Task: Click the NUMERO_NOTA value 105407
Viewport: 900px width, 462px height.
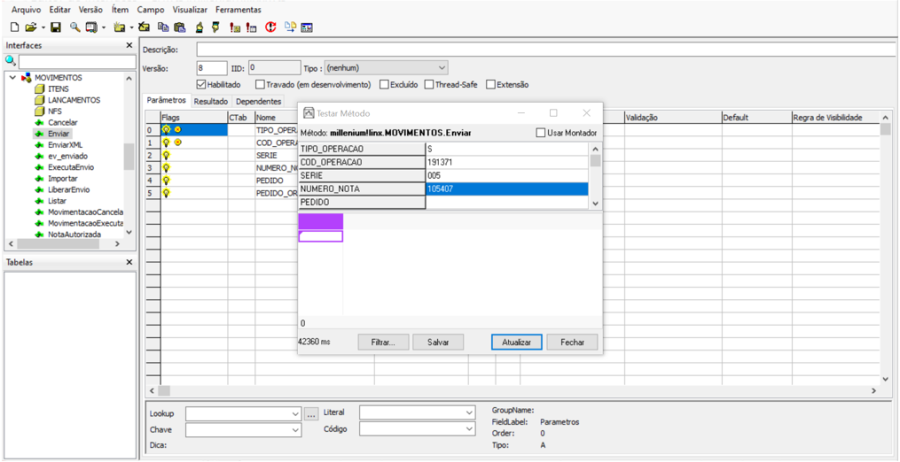Action: coord(507,189)
